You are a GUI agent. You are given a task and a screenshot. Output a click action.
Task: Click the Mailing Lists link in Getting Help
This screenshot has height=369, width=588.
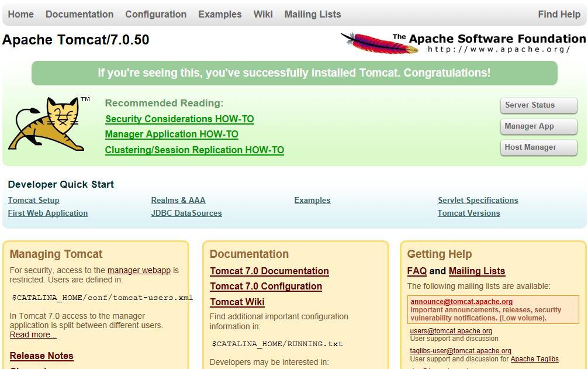[x=476, y=271]
